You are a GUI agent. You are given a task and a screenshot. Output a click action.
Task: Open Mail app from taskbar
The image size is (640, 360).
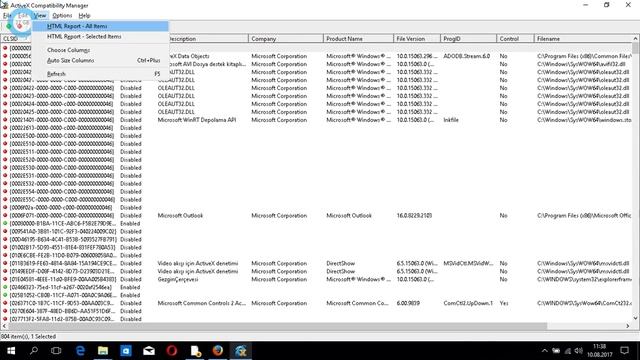coord(149,351)
